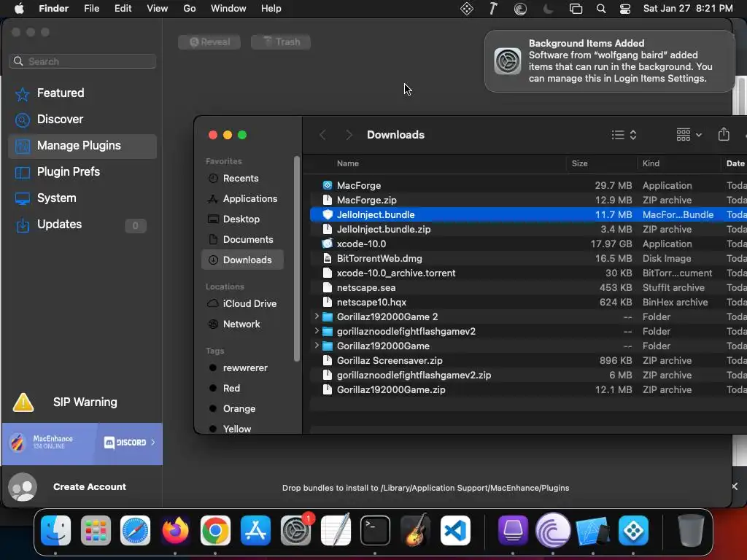Open the Help menu
Screen dimensions: 747x560
(x=271, y=9)
